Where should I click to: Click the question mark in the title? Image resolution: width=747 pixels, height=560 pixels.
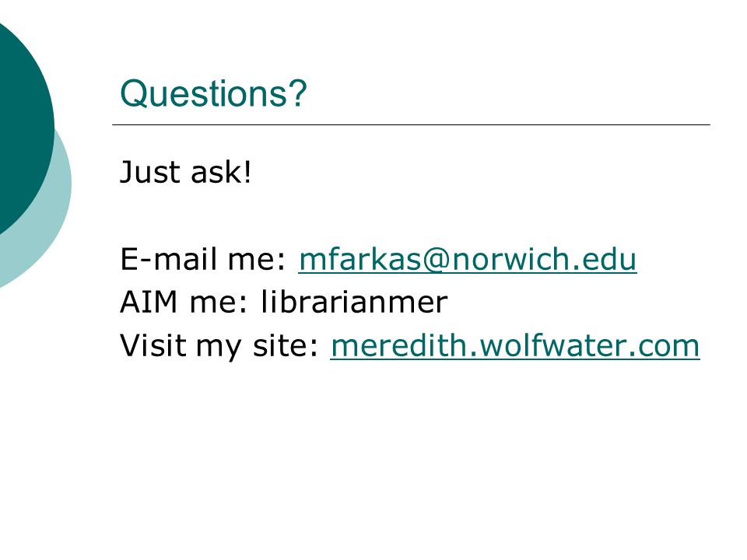[x=297, y=93]
